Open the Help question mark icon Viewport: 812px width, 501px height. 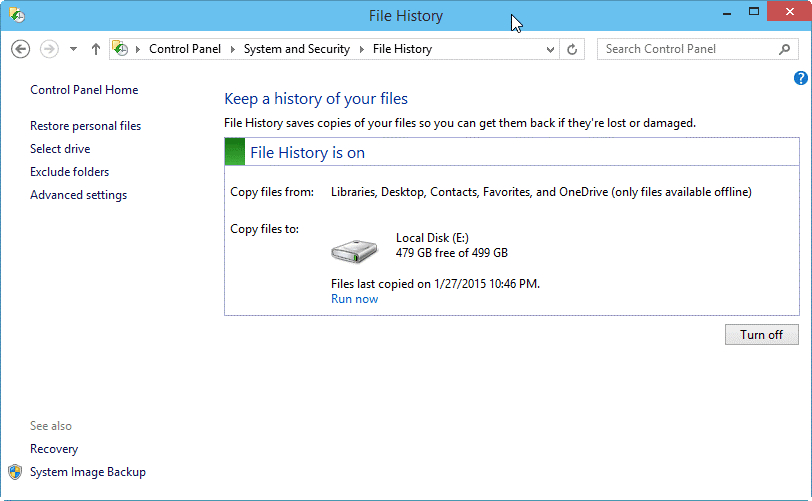point(800,78)
